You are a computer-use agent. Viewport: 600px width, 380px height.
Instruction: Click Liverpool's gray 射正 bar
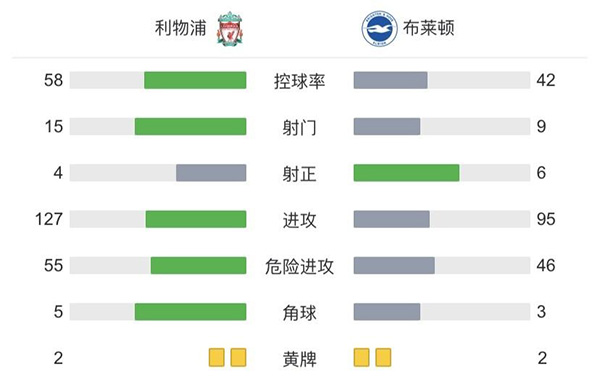(x=211, y=173)
